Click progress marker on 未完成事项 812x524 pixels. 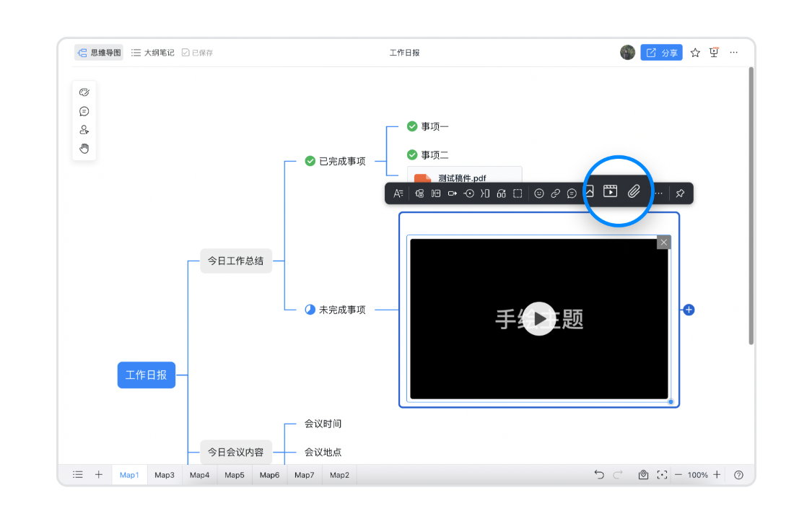pyautogui.click(x=310, y=310)
